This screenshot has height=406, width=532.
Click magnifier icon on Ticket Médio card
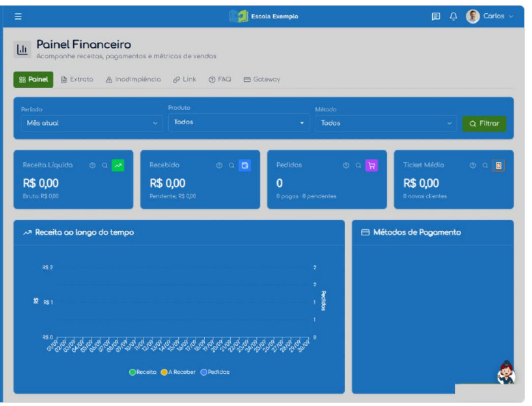pyautogui.click(x=485, y=165)
